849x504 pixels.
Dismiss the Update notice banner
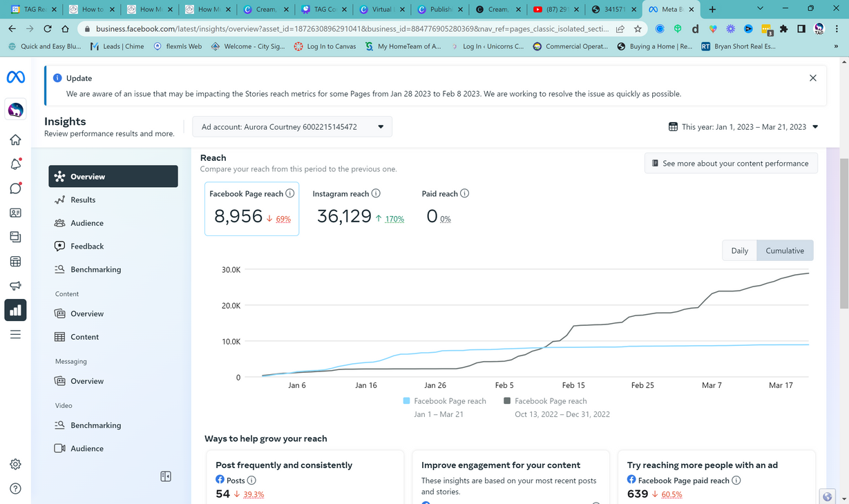(x=812, y=78)
